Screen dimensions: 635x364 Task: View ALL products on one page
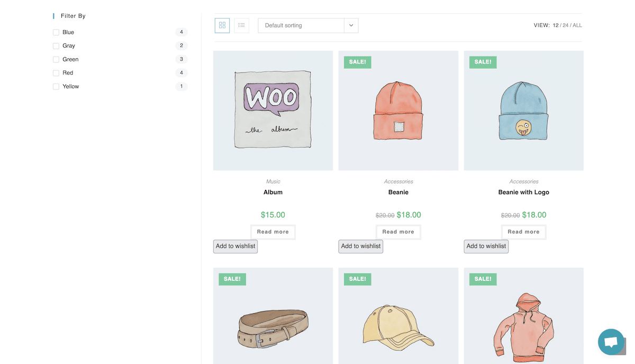pyautogui.click(x=577, y=25)
